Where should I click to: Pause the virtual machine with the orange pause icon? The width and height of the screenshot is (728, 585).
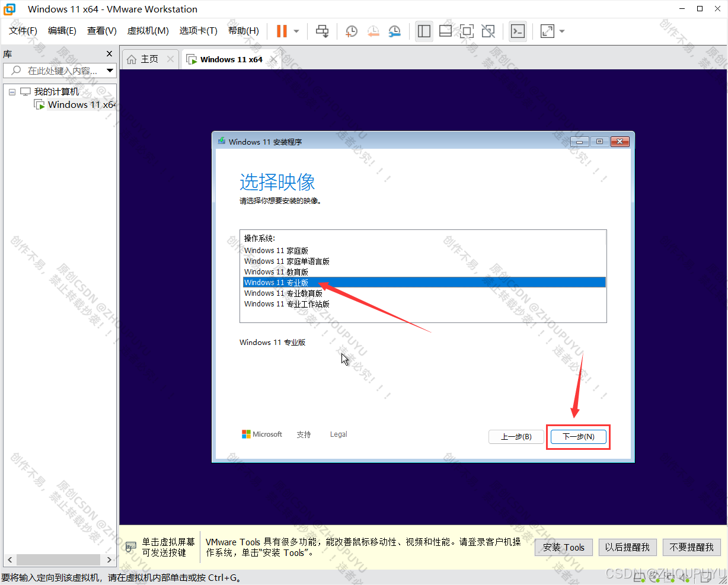pyautogui.click(x=282, y=31)
